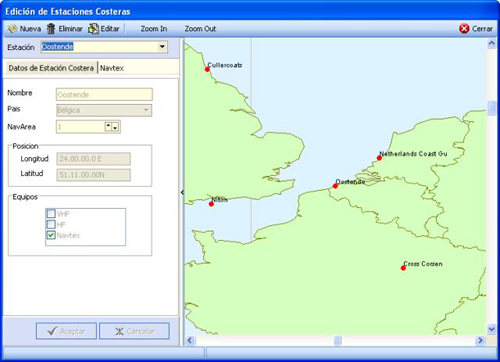Click the map scroll left arrow
The height and width of the screenshot is (362, 500).
190,340
